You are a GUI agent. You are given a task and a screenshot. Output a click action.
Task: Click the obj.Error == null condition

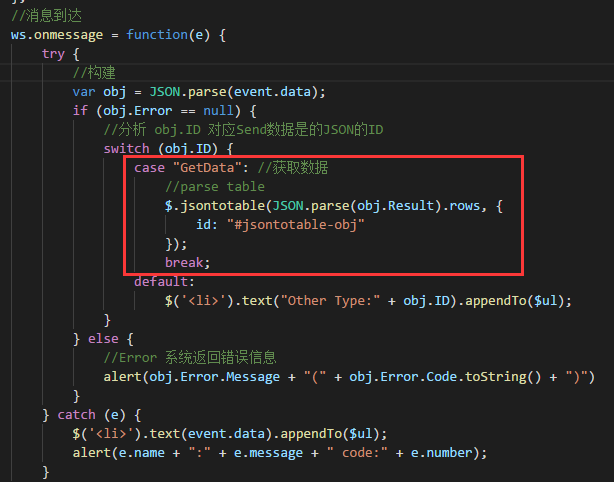pyautogui.click(x=161, y=110)
